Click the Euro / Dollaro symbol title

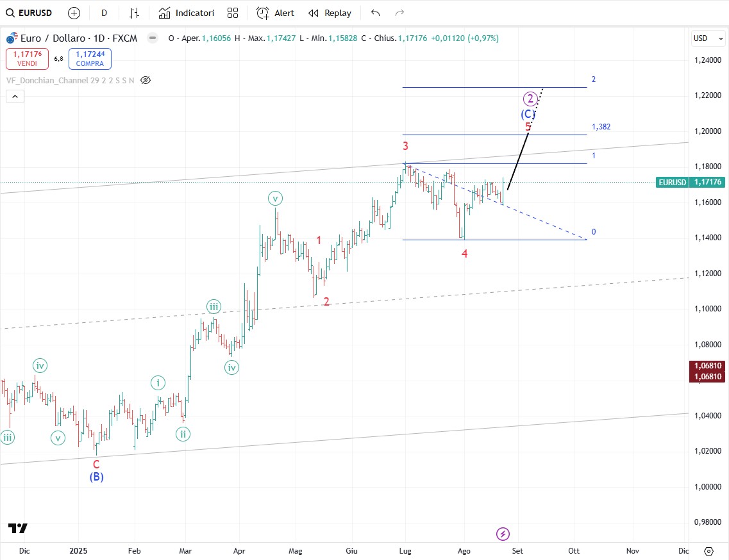click(79, 38)
